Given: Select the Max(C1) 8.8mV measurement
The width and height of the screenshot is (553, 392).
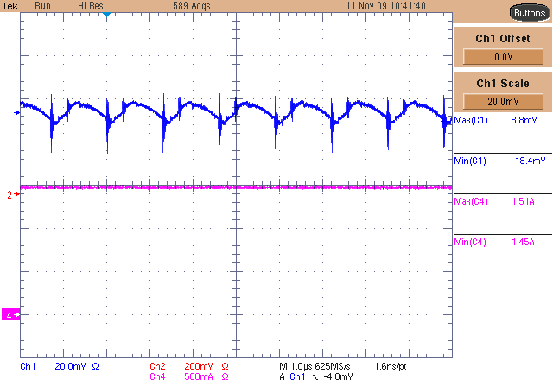Looking at the screenshot, I should [501, 120].
